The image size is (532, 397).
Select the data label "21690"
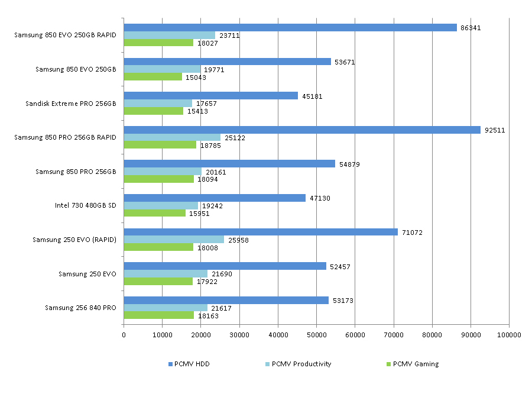click(x=222, y=274)
